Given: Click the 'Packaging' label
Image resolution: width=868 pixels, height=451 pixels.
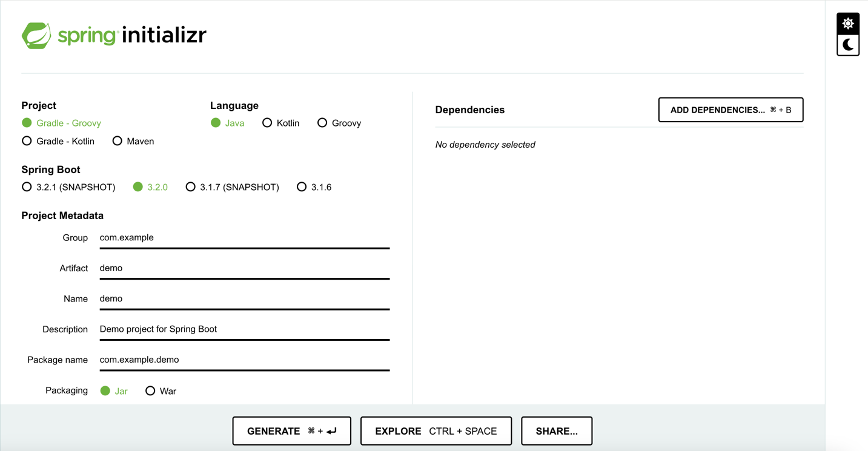Looking at the screenshot, I should coord(67,390).
